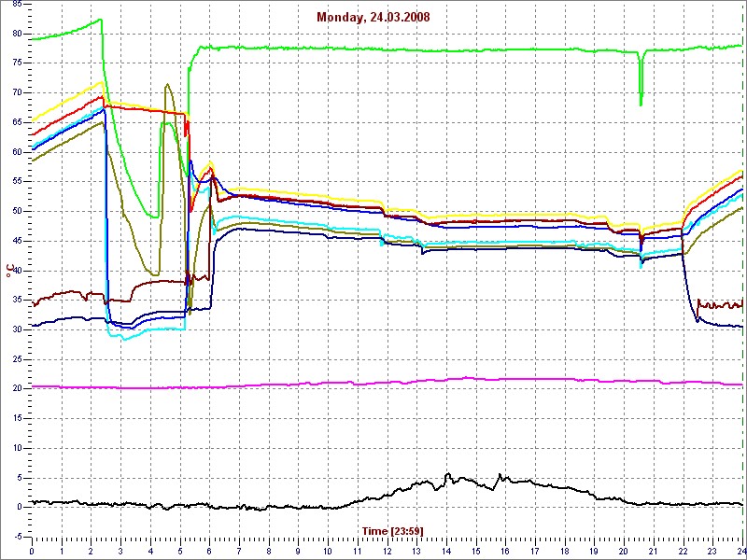Click the black curve's peak near hour 14
Viewport: 747px width, 560px height.
point(447,475)
